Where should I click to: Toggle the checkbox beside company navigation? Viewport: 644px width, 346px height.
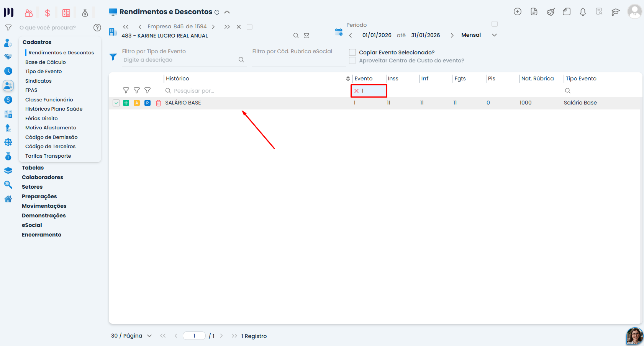click(249, 27)
